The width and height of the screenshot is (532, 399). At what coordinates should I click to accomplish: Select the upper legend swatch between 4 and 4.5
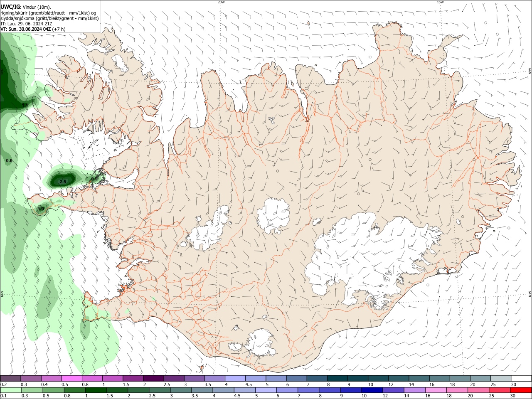click(x=235, y=379)
